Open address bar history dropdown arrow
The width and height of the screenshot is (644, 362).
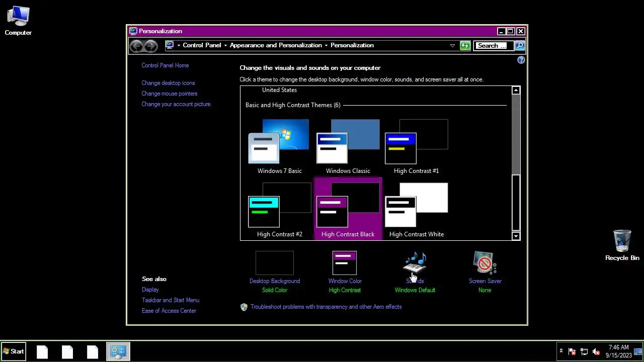(x=452, y=46)
